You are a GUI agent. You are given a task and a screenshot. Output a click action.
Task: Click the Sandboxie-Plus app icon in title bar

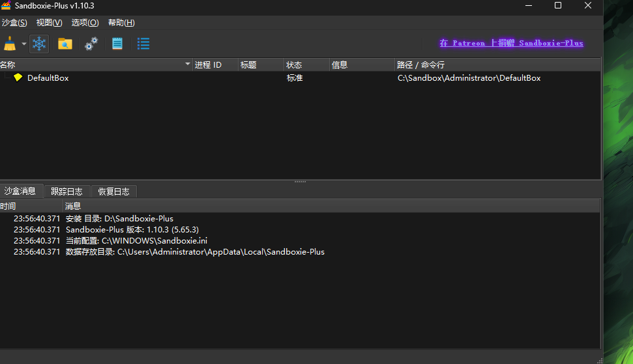click(x=6, y=6)
